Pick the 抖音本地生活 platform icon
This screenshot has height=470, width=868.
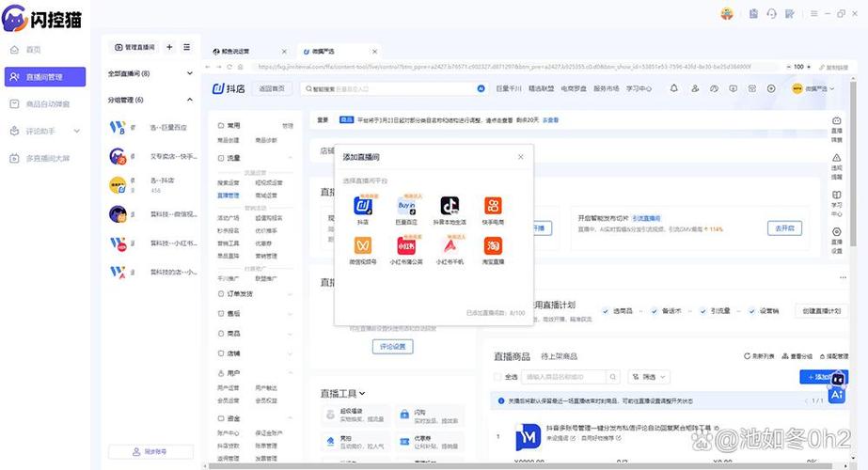(x=450, y=206)
